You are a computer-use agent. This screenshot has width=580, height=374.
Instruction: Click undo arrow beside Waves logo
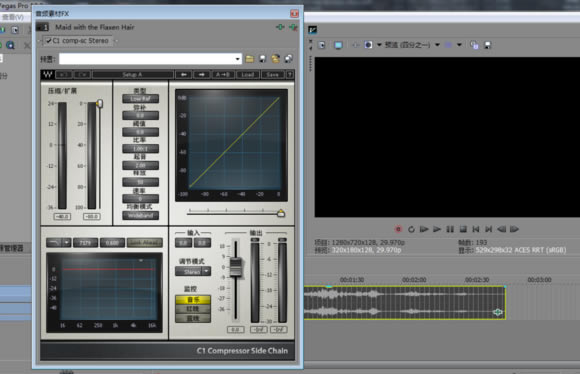(64, 75)
